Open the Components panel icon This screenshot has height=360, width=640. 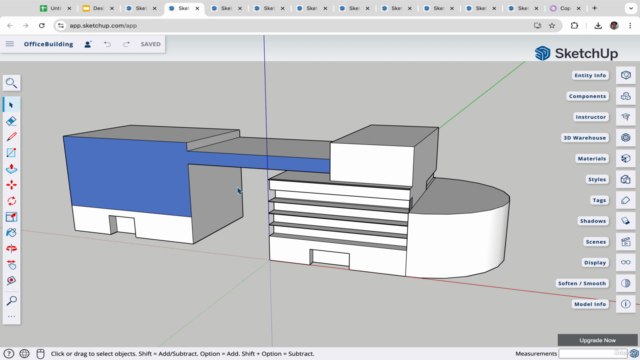pyautogui.click(x=625, y=96)
